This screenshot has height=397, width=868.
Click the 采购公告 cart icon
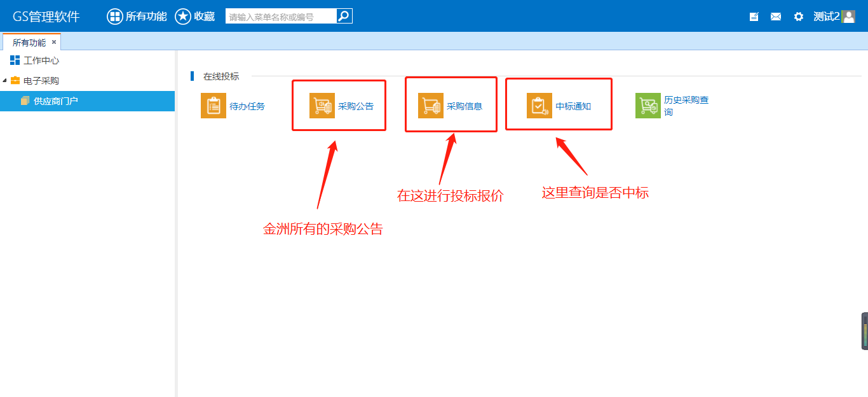322,106
